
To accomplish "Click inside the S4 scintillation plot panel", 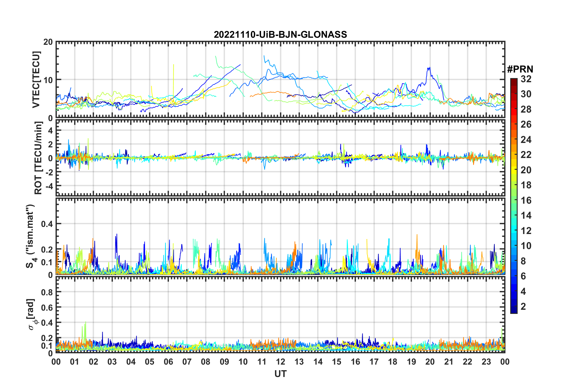I will [280, 236].
